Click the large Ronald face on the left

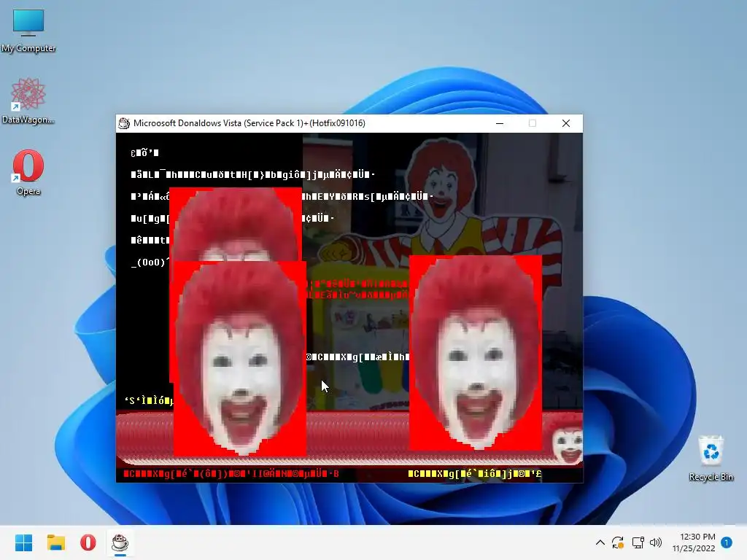coord(239,359)
